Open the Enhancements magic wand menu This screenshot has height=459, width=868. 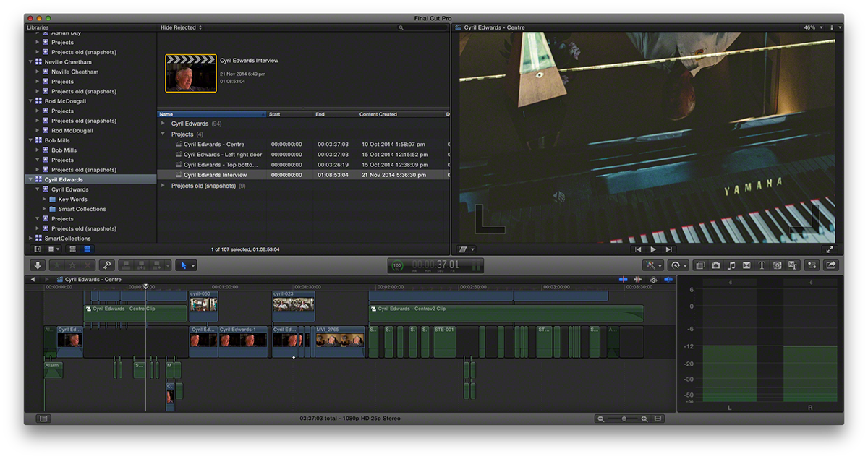[x=653, y=265]
